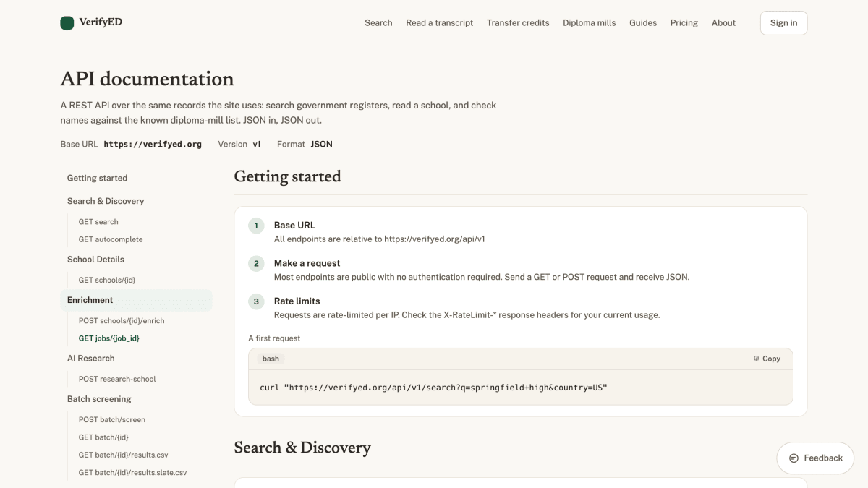The width and height of the screenshot is (868, 488).
Task: Click the Sign in button
Action: [783, 23]
